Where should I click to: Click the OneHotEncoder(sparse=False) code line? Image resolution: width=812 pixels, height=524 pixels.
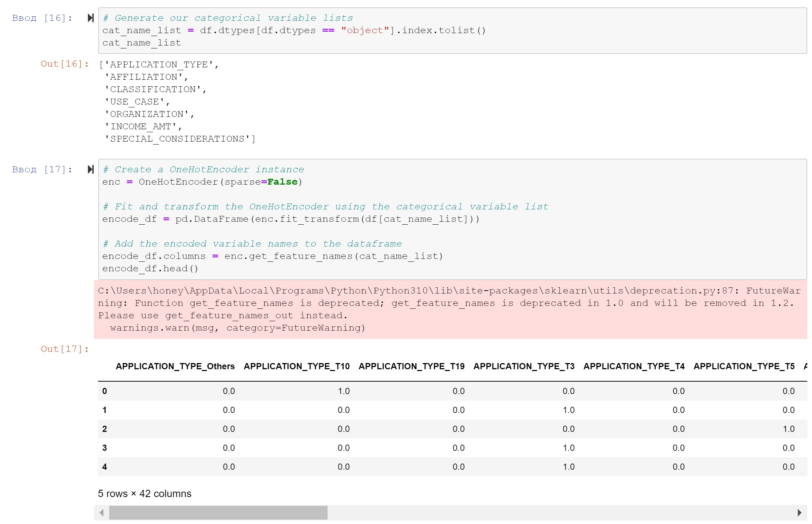[202, 182]
